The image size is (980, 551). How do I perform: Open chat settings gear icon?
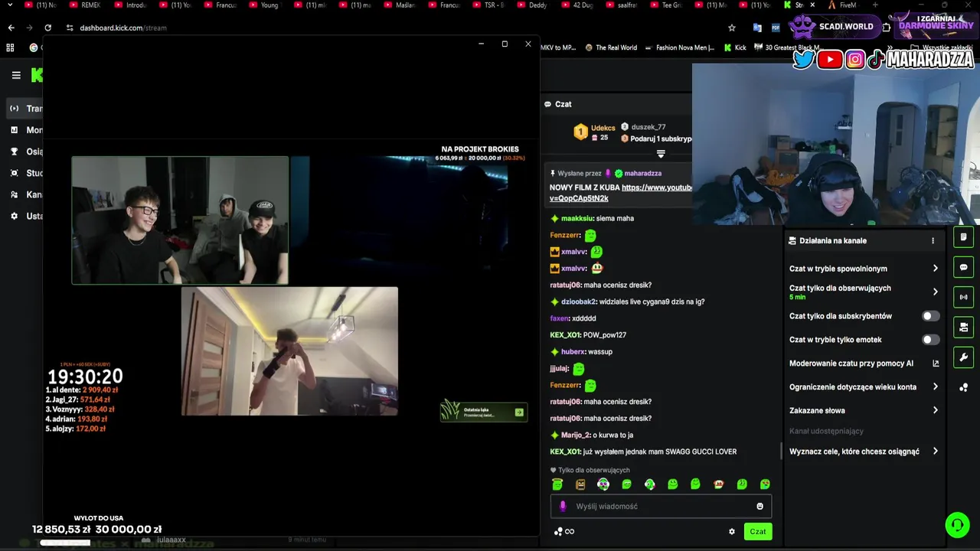pos(732,532)
